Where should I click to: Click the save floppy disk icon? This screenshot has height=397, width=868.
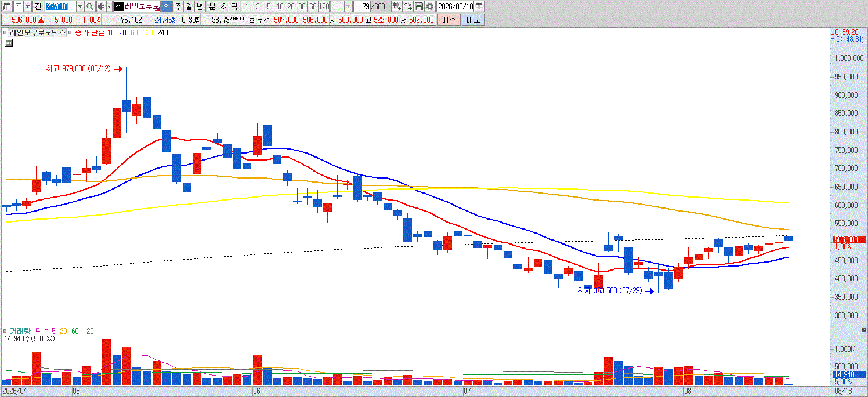[x=419, y=6]
